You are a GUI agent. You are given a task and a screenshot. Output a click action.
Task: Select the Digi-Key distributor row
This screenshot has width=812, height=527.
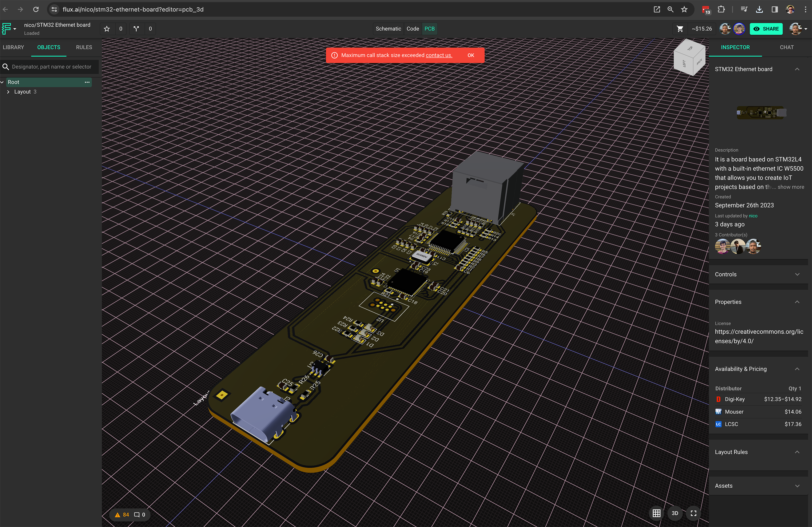click(758, 399)
